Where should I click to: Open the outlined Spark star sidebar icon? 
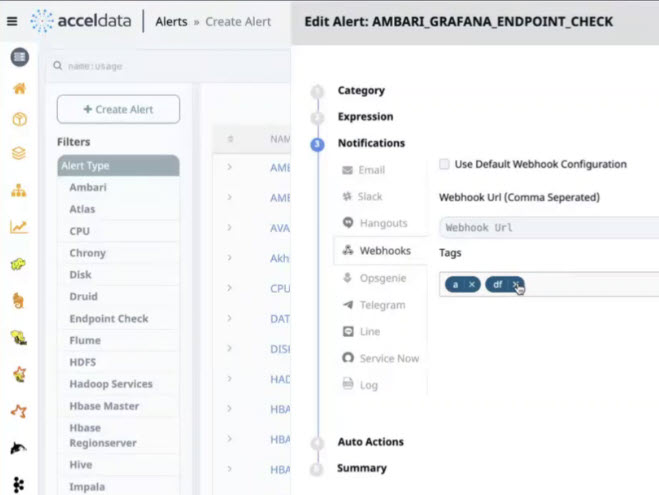[x=19, y=411]
